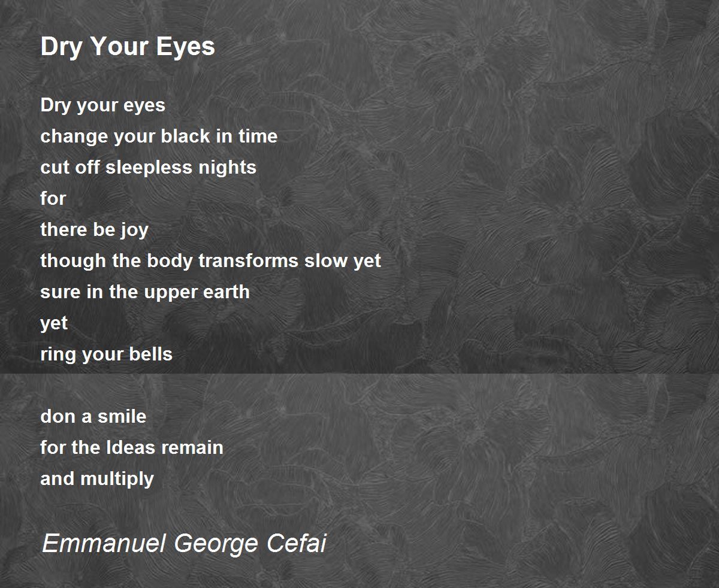This screenshot has height=588, width=719.
Task: Click the line "ring your bells"
Action: pos(106,354)
